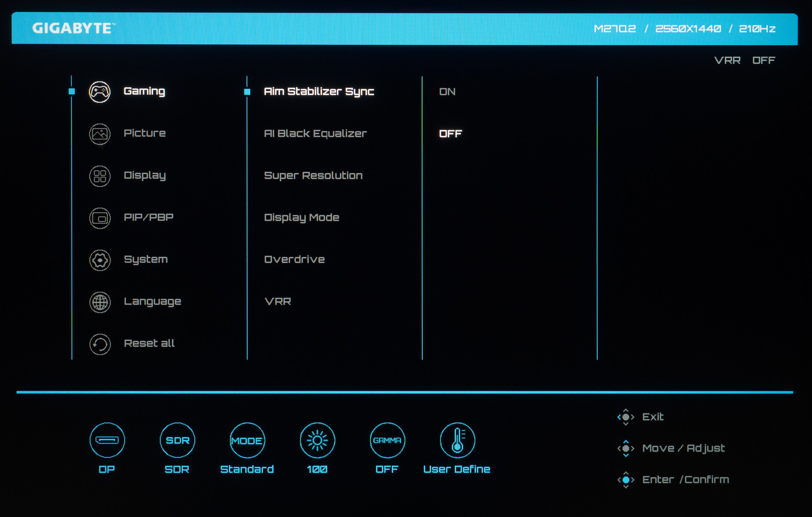This screenshot has height=517, width=812.
Task: Click the Reset all circular arrow icon
Action: pos(100,344)
